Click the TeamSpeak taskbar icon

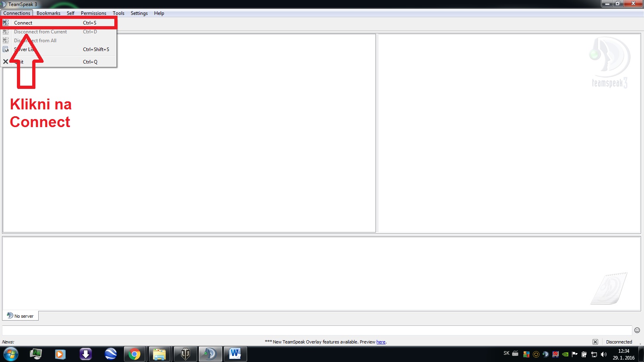click(210, 354)
